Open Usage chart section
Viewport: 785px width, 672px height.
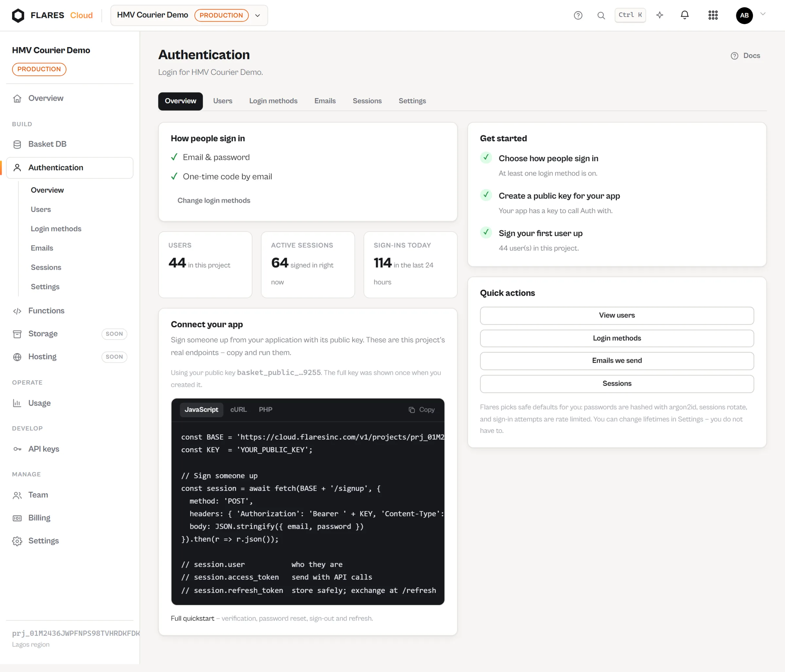click(70, 403)
